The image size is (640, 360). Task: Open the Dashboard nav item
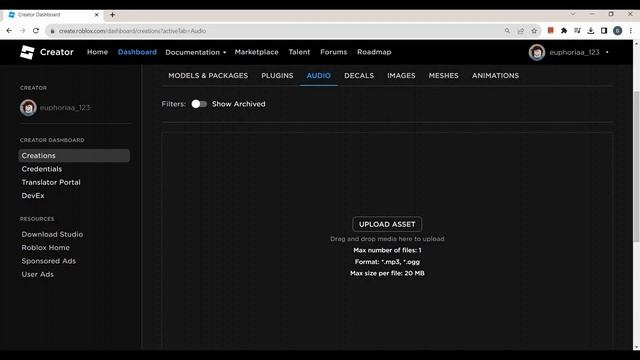tap(137, 52)
